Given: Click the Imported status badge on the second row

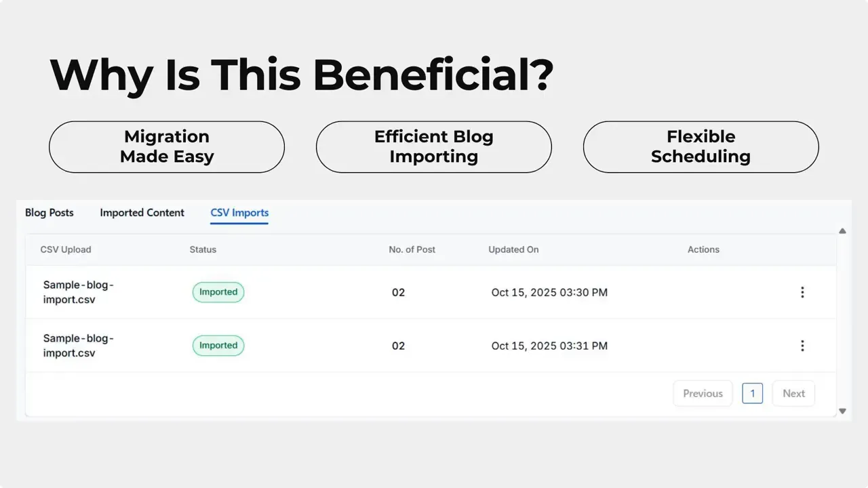Looking at the screenshot, I should [218, 346].
